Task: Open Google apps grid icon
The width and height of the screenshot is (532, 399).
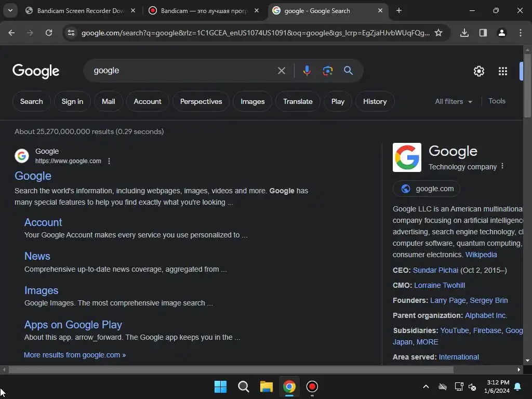Action: 503,71
